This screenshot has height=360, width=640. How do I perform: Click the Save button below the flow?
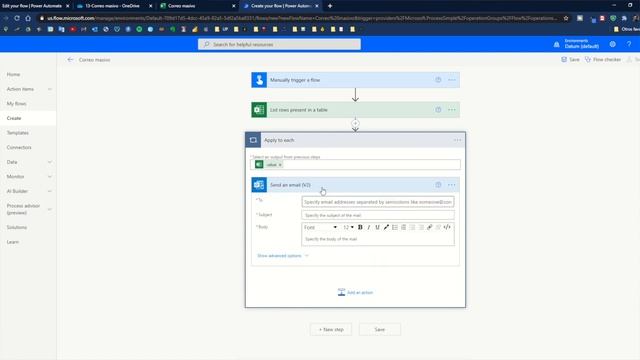(x=380, y=329)
